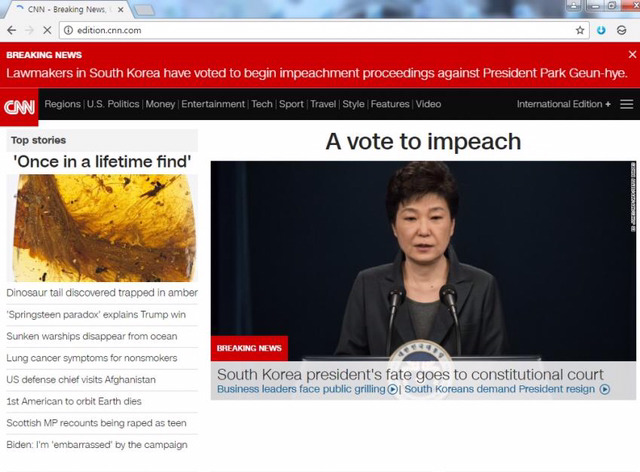
Task: Open the amber dinosaur tail image
Action: 104,228
